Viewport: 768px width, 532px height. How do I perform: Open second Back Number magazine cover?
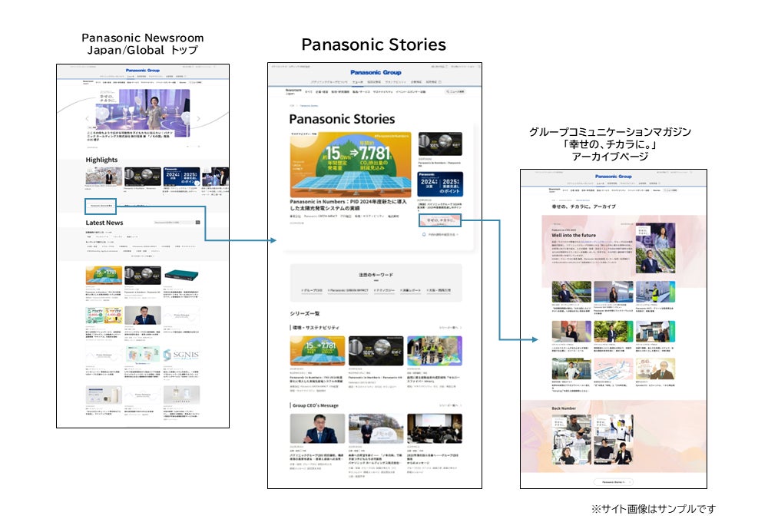(613, 440)
